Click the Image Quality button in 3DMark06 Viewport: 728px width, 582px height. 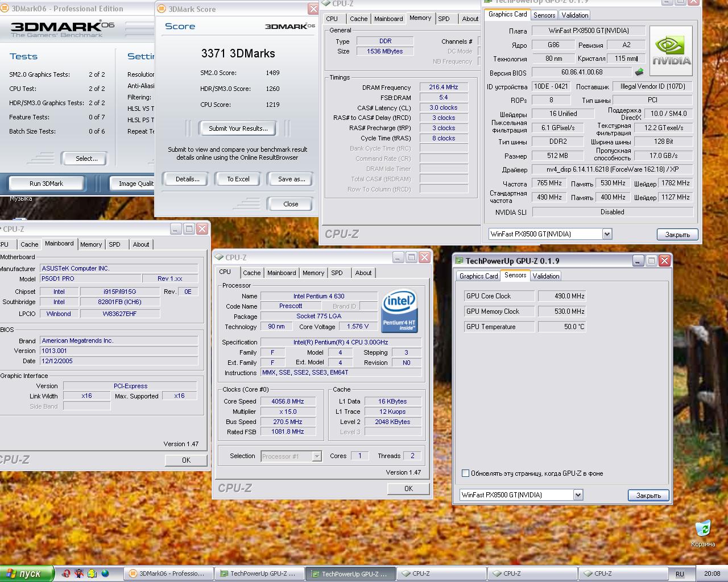[x=132, y=184]
